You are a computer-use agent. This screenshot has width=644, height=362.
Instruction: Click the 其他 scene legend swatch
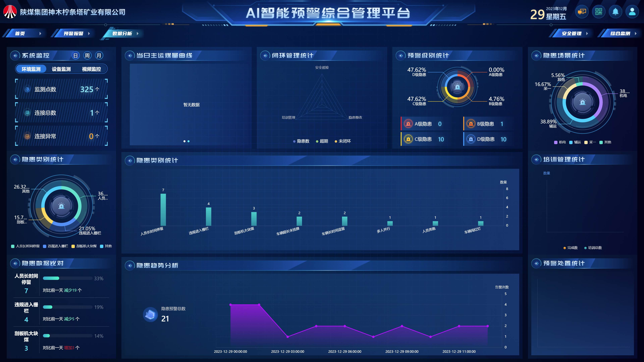coord(601,142)
